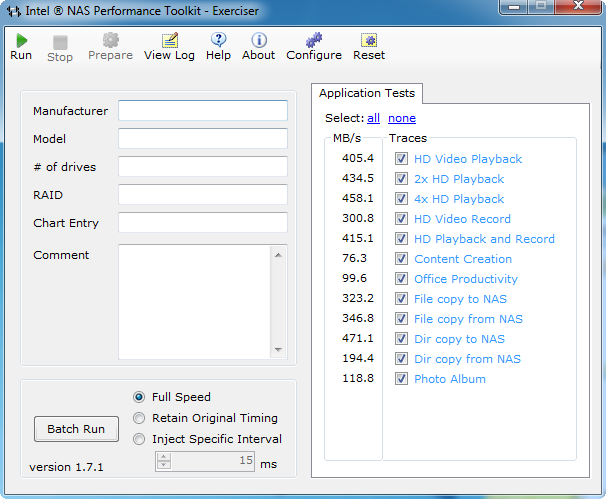Toggle the Office Productivity checkbox
The image size is (606, 499).
point(401,279)
